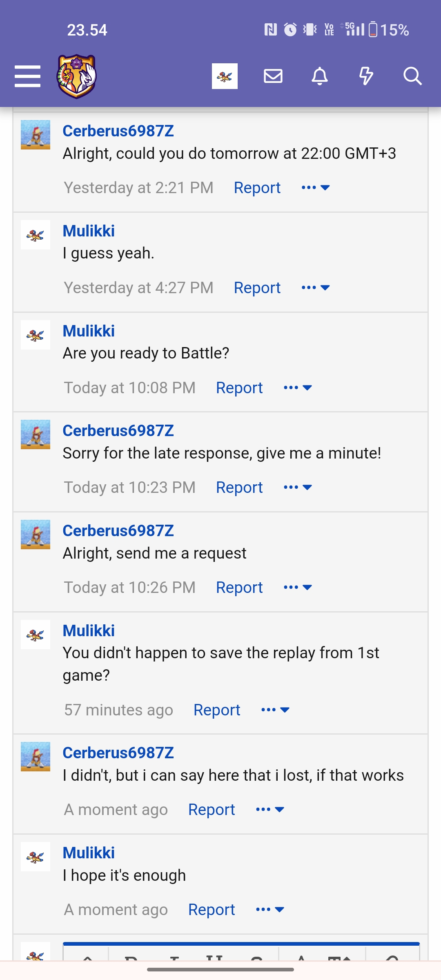The image size is (441, 980).
Task: Report the "You didn't happen to save" comment
Action: 217,710
